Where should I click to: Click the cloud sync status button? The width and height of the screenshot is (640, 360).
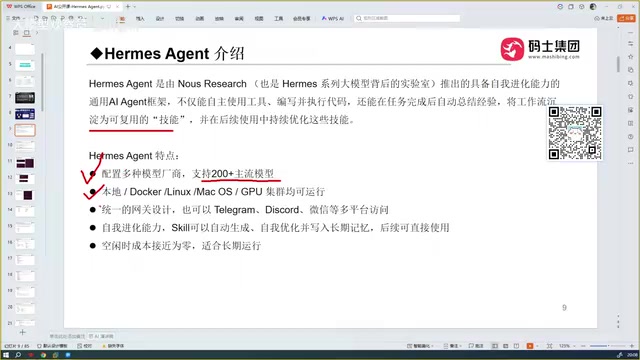(x=604, y=18)
